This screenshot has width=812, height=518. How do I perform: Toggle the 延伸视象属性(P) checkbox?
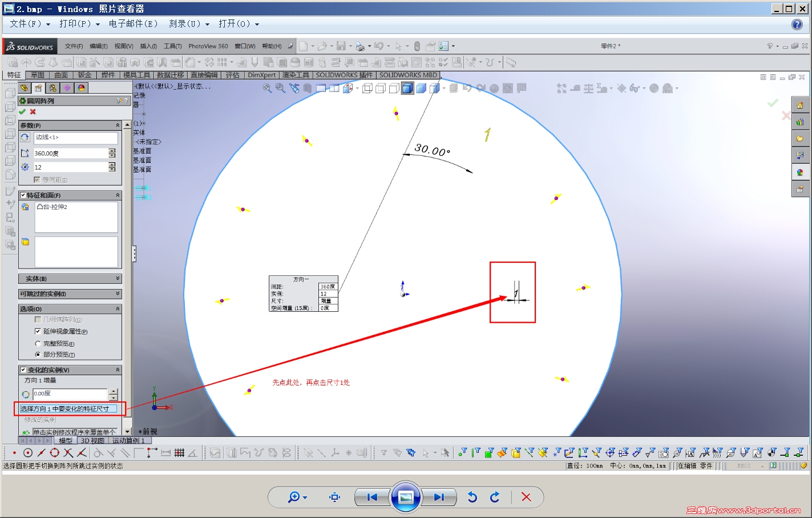(x=38, y=331)
